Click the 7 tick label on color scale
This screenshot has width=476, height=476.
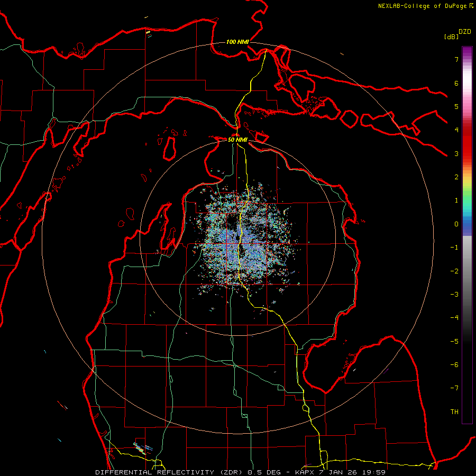[456, 59]
